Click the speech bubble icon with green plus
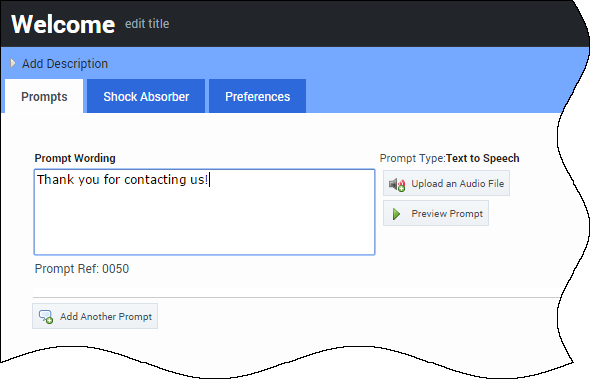Screen dimensions: 591x380 46,317
